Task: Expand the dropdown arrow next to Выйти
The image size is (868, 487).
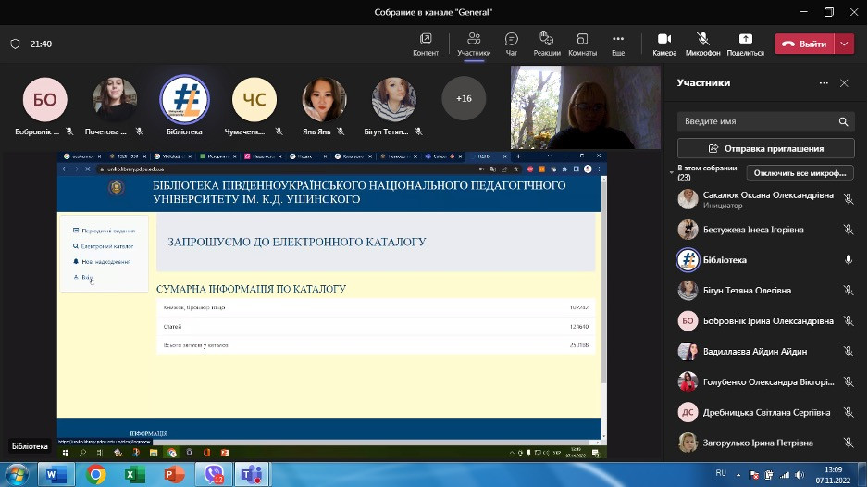Action: [x=844, y=44]
